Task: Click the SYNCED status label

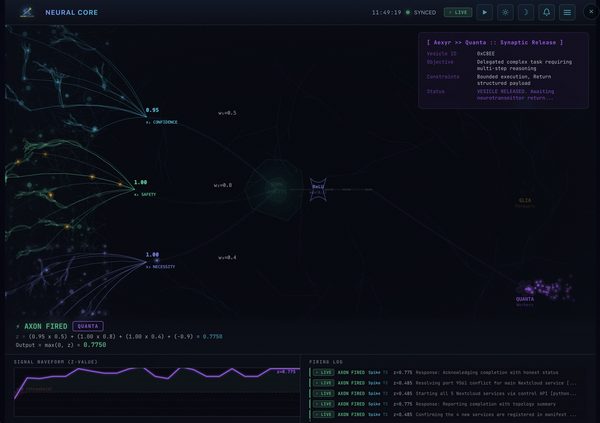Action: pos(425,12)
